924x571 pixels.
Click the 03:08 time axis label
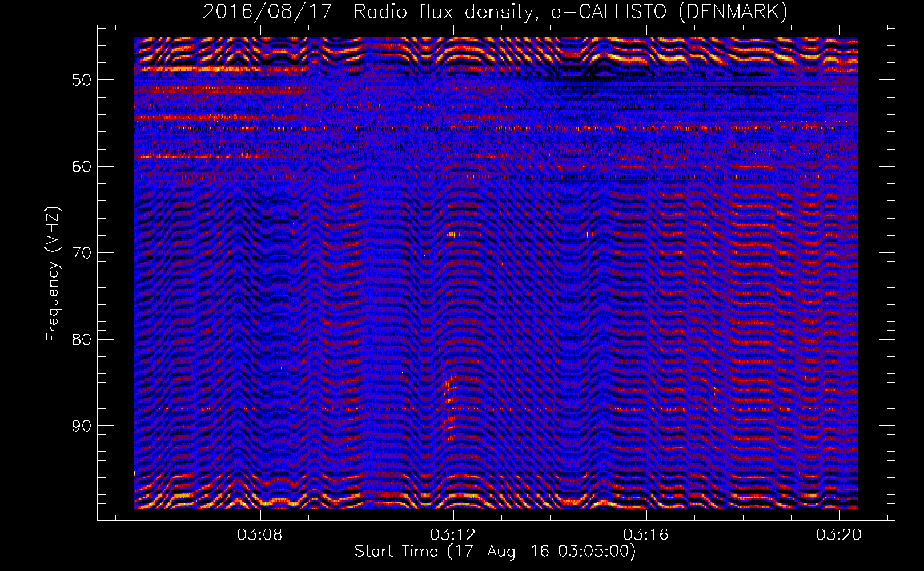tap(261, 535)
